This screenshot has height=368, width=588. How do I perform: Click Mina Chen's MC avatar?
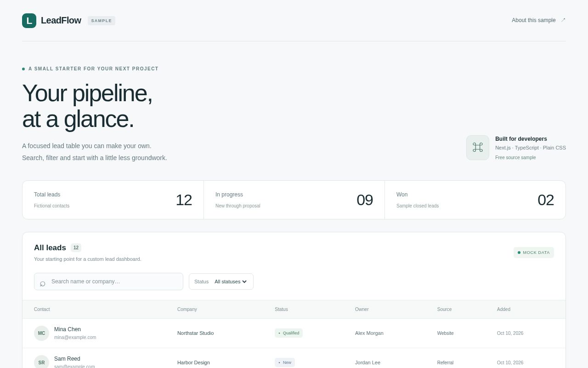click(41, 333)
